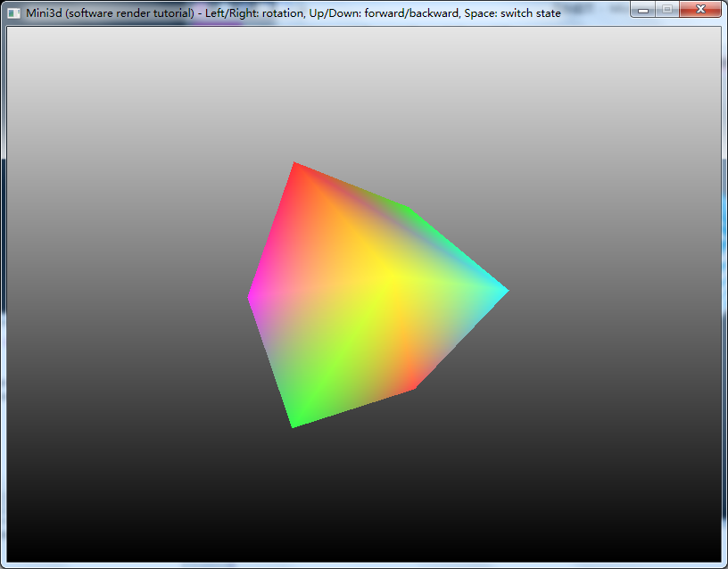Viewport: 728px width, 569px height.
Task: Minimize the Mini3d window
Action: 645,9
